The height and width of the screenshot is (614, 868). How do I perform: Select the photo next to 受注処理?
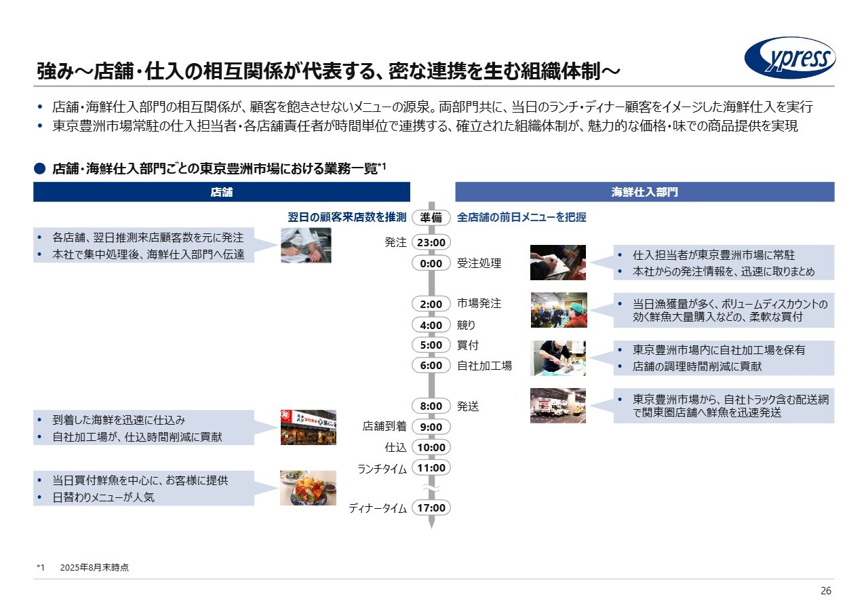click(x=557, y=263)
